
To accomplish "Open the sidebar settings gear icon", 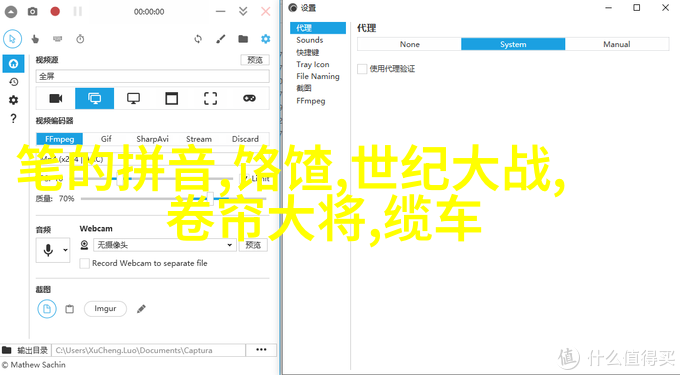I will 13,100.
